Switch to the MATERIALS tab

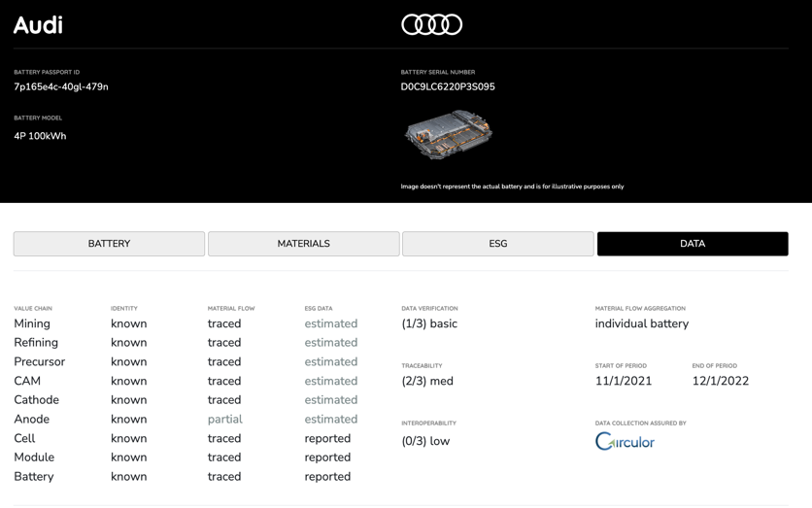(303, 244)
